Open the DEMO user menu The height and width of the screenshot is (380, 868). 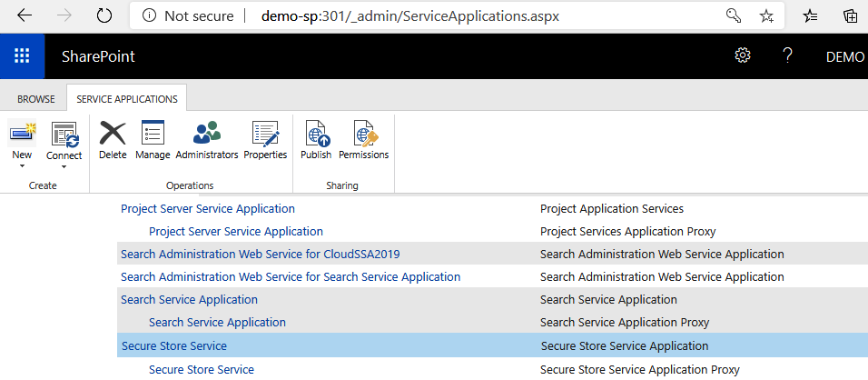click(x=845, y=57)
